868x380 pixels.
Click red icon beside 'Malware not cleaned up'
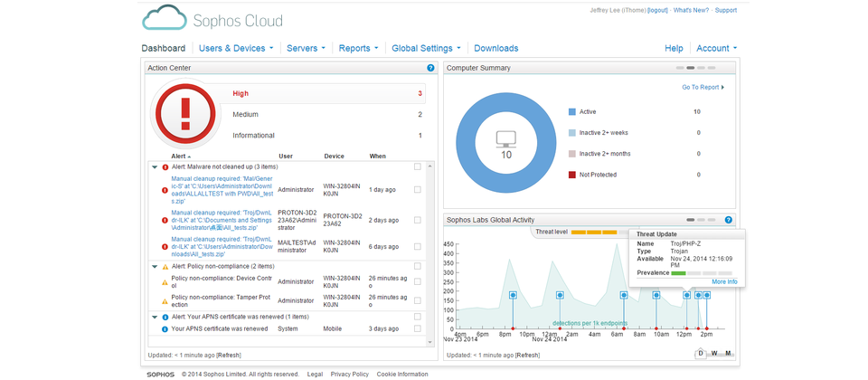click(x=165, y=166)
